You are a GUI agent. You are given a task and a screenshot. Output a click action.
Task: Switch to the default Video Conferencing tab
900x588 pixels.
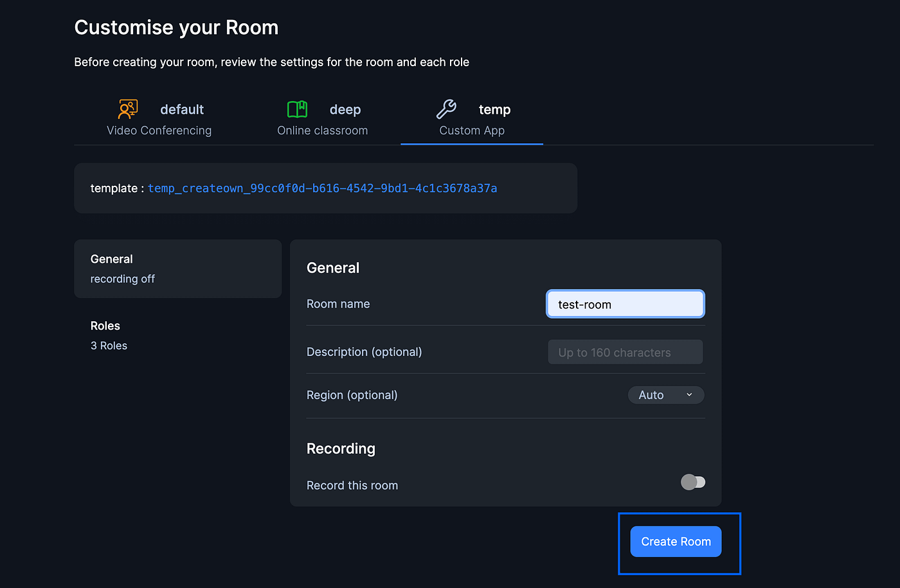pyautogui.click(x=159, y=118)
